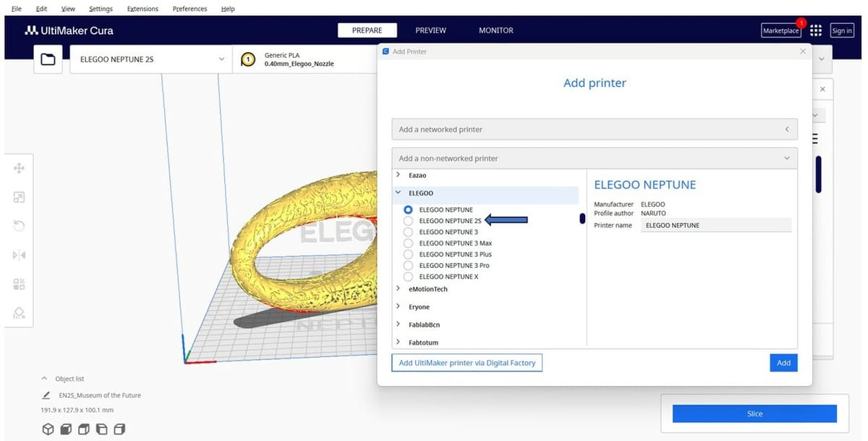
Task: Select ELEGOO NEPTUNE 2S radio button
Action: click(x=408, y=221)
